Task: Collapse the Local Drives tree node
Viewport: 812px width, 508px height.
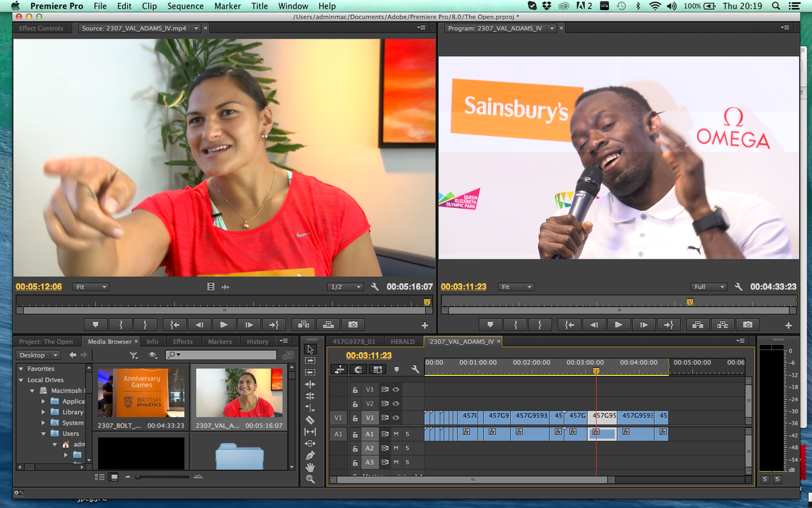Action: coord(21,380)
